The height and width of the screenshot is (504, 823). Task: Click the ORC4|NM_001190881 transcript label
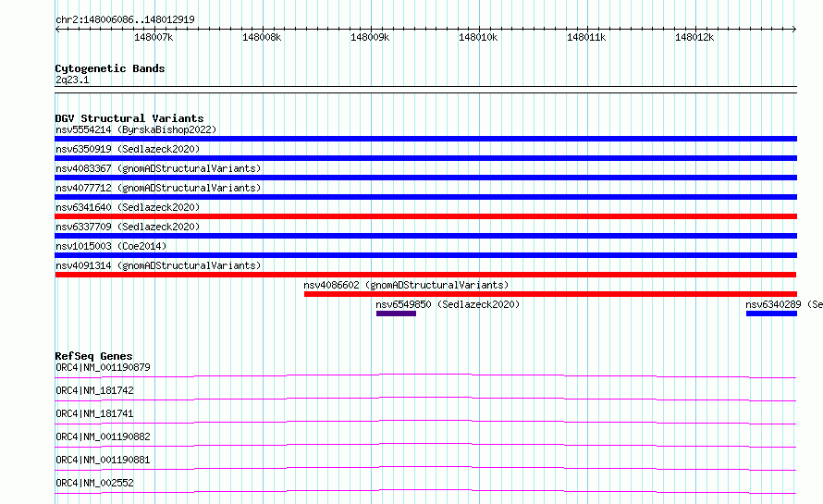tap(103, 460)
